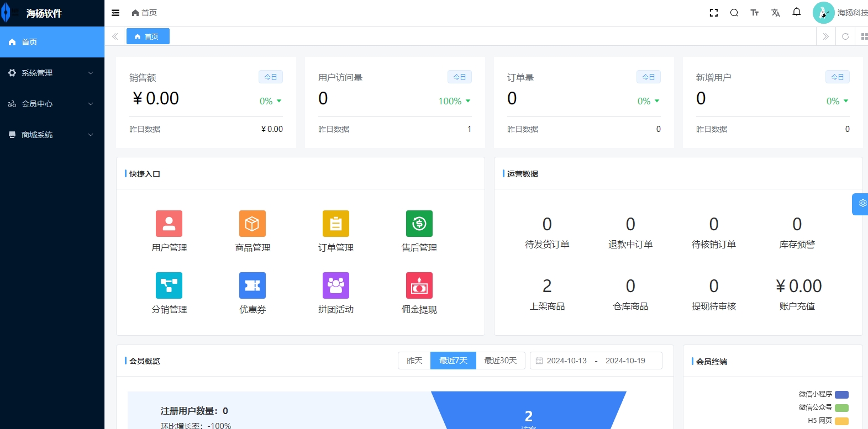
Task: Click the 微信公众号 green legend swatch
Action: [841, 407]
